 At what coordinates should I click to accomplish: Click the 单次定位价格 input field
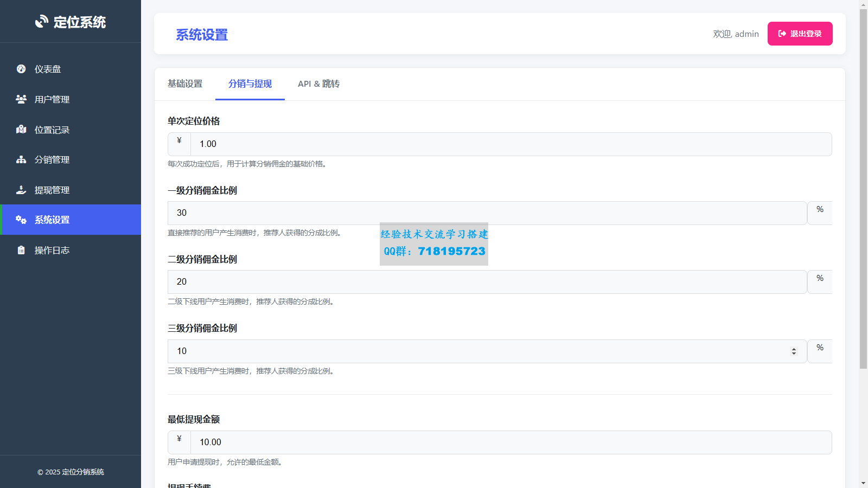(x=511, y=144)
